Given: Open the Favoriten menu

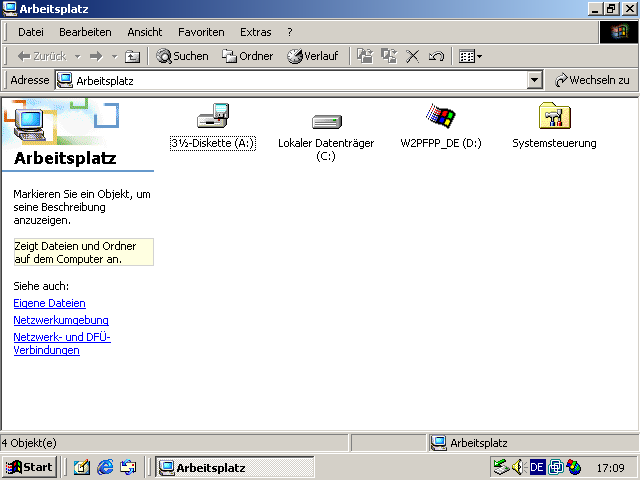Looking at the screenshot, I should (x=201, y=32).
